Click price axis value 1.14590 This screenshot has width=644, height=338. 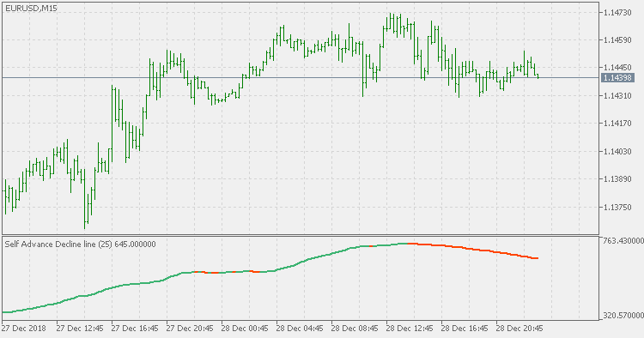[617, 40]
